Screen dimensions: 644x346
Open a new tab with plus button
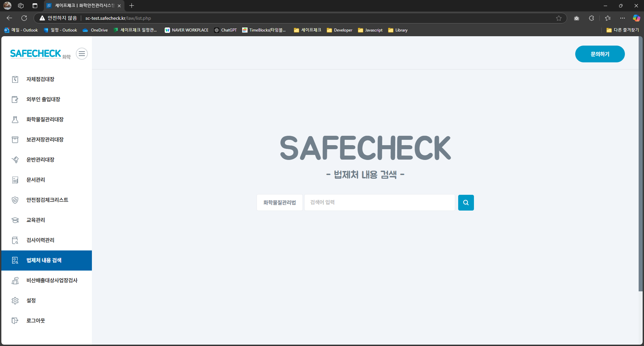tap(132, 6)
